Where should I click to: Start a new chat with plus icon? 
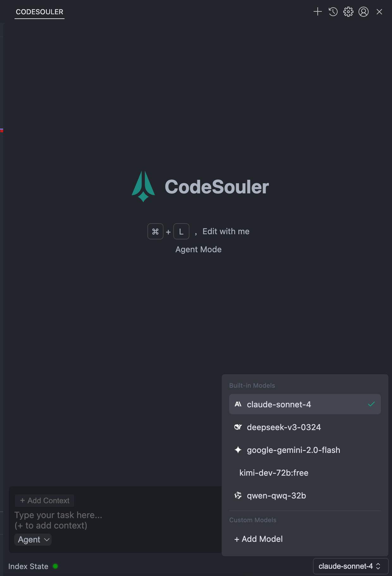(317, 12)
